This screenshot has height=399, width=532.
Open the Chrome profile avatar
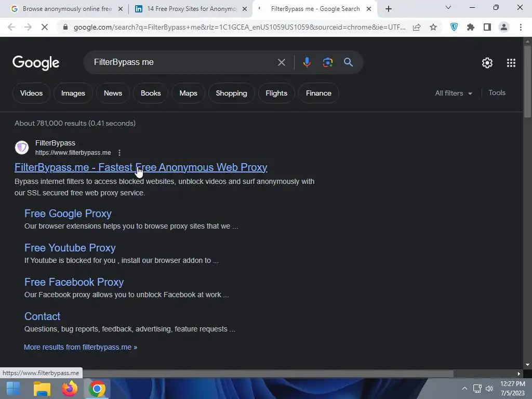(x=504, y=27)
